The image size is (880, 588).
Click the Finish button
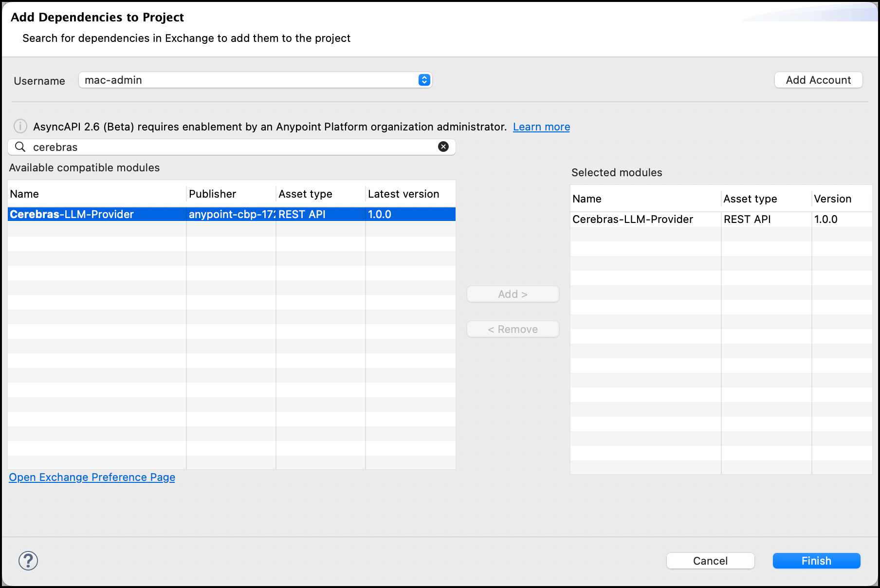tap(816, 561)
